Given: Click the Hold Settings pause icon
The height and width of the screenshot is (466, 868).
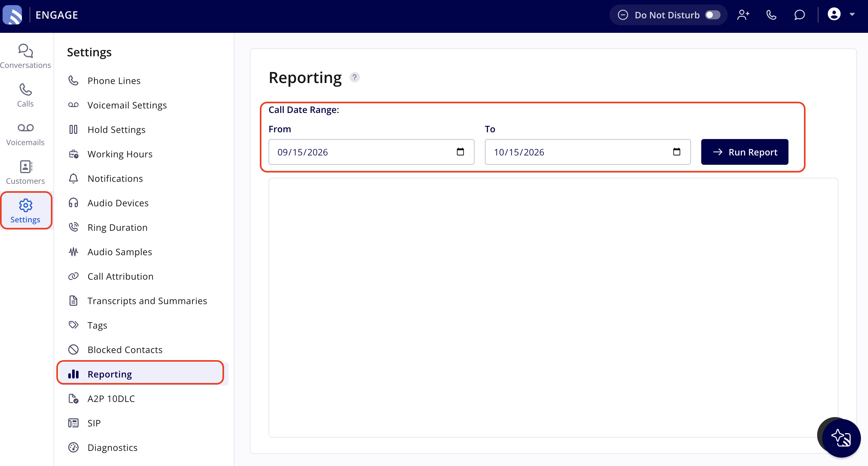Looking at the screenshot, I should tap(73, 130).
